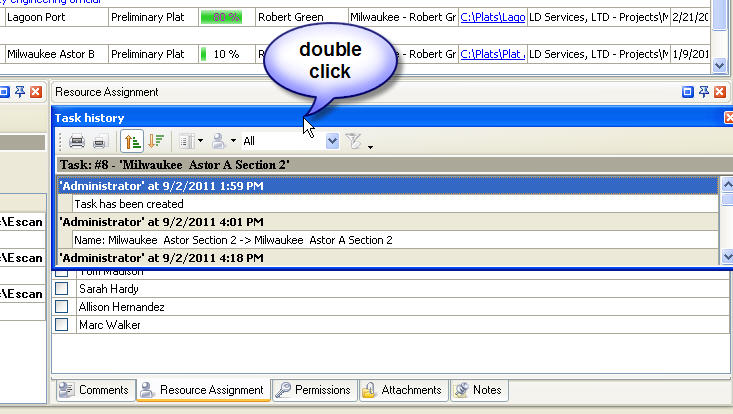Expand the user filter dropdown arrow

(x=233, y=141)
